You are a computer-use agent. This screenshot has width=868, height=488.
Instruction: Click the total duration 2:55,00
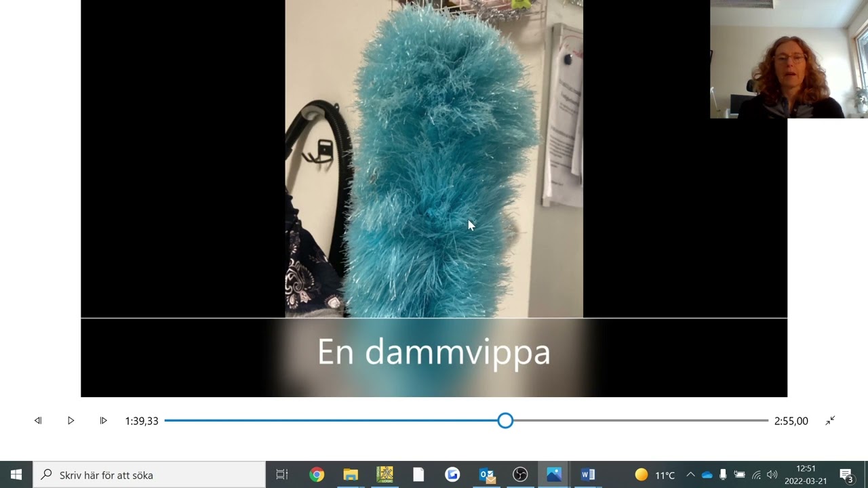(x=791, y=421)
